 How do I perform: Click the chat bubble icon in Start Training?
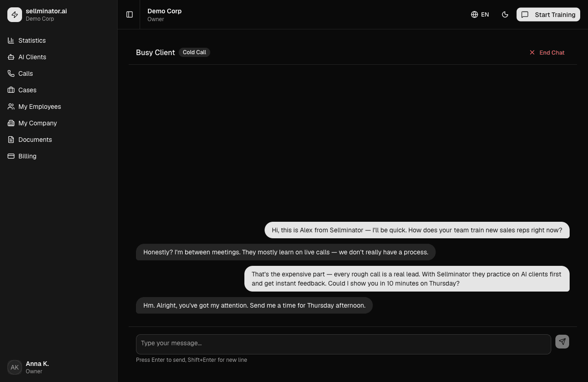[x=525, y=15]
